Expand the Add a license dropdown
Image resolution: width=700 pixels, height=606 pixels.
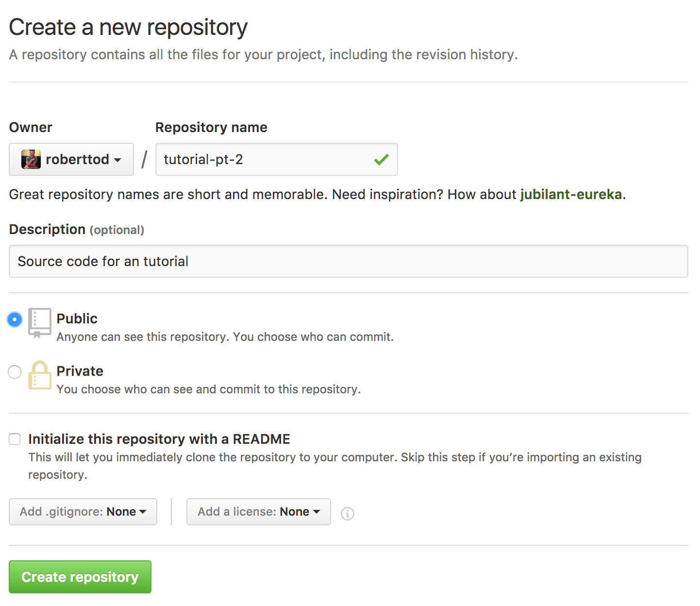(259, 512)
